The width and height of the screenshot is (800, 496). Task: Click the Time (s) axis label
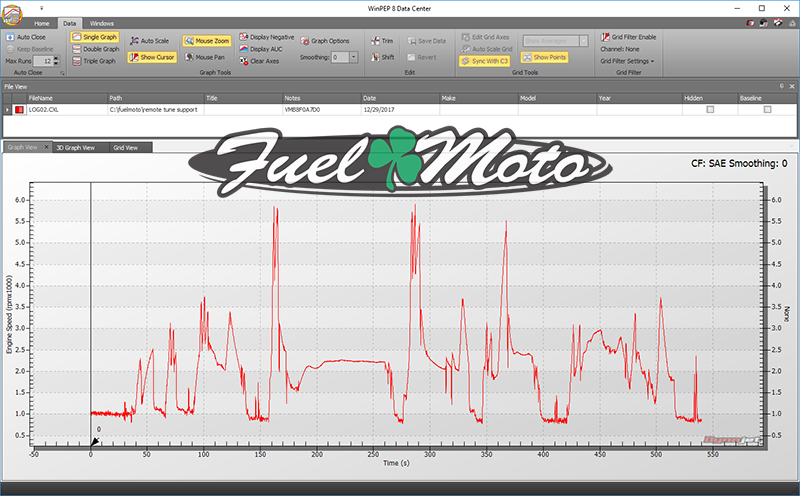[x=396, y=463]
